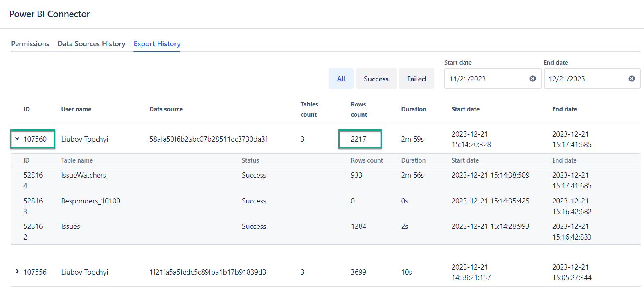
Task: Click data source 58afa50f6b2abc07b28511ec3730da3f
Action: click(208, 139)
